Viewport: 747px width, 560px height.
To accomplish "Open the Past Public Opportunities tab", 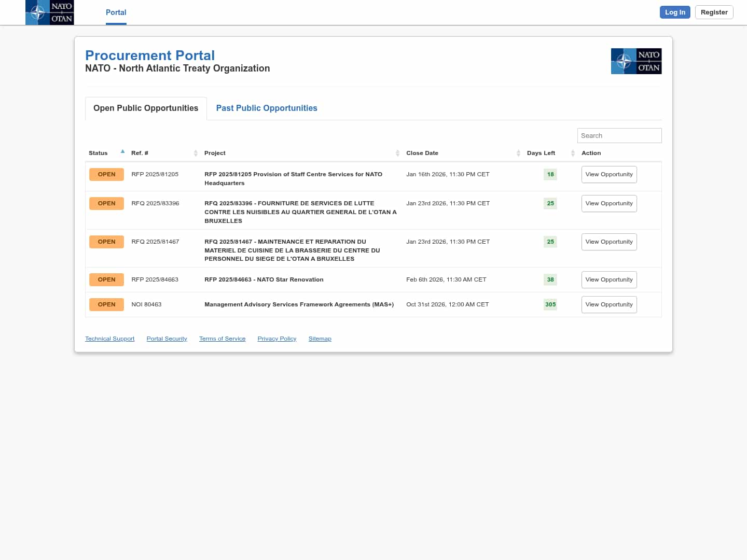I will 267,108.
